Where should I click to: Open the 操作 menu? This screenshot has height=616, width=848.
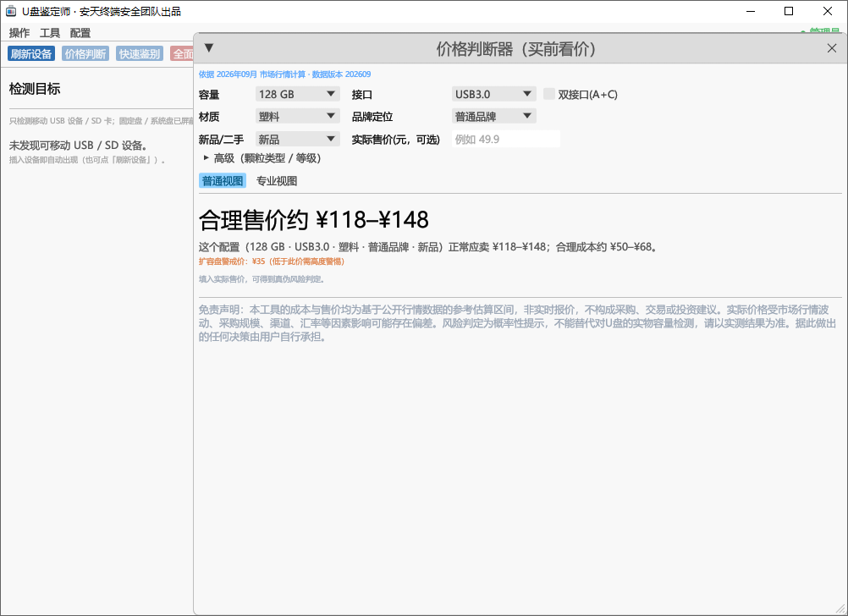point(19,33)
